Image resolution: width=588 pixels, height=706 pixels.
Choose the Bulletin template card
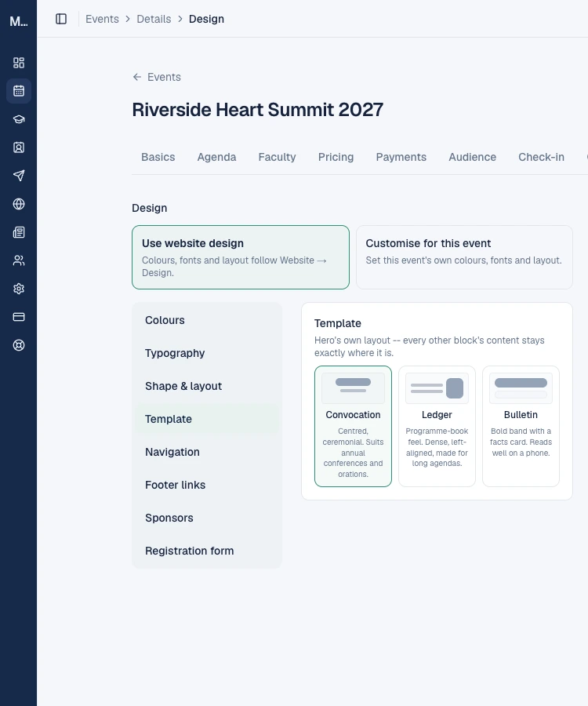521,427
